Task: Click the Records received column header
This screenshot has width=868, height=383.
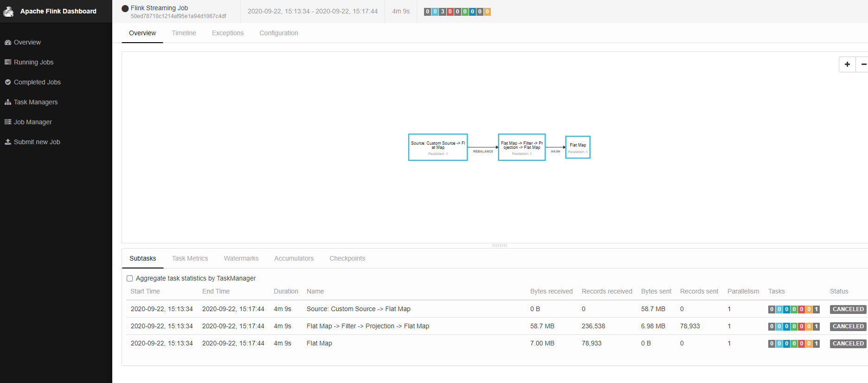Action: (607, 291)
